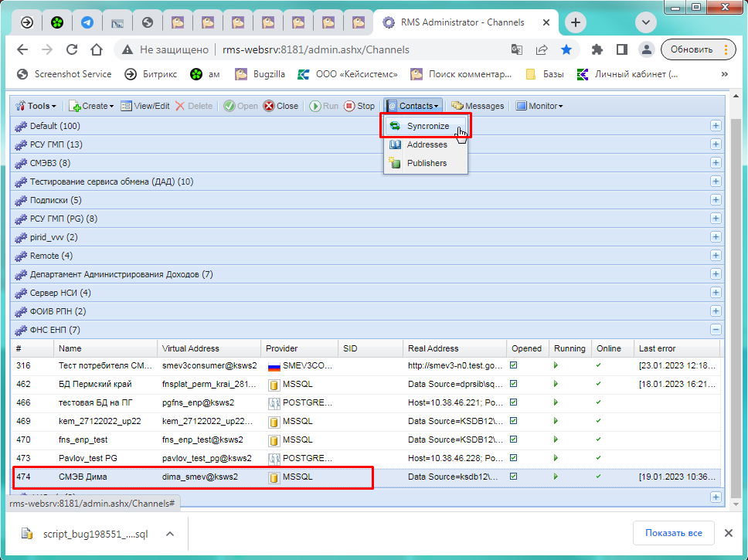748x560 pixels.
Task: Click the gears icon beside ФОИВ РПН (2)
Action: coord(21,311)
